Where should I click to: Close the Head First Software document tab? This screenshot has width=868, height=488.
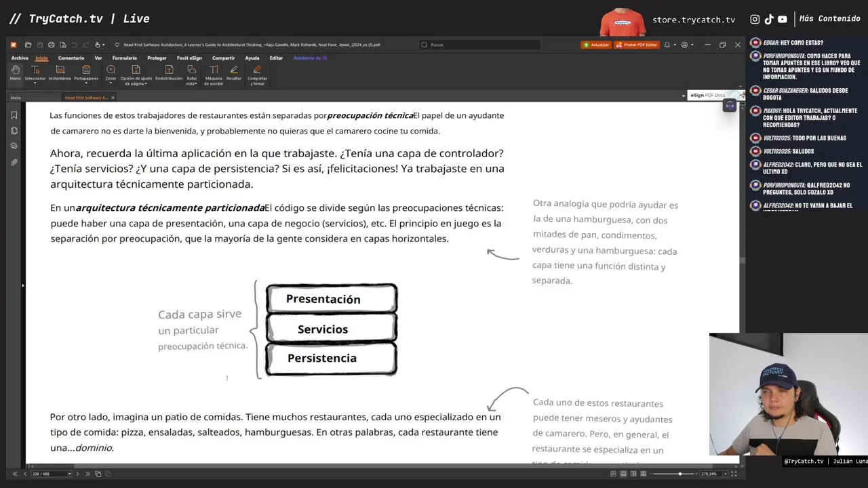click(113, 98)
